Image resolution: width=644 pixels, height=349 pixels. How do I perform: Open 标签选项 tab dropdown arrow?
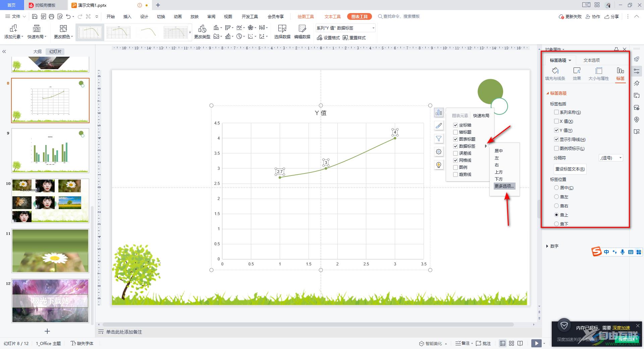point(570,61)
